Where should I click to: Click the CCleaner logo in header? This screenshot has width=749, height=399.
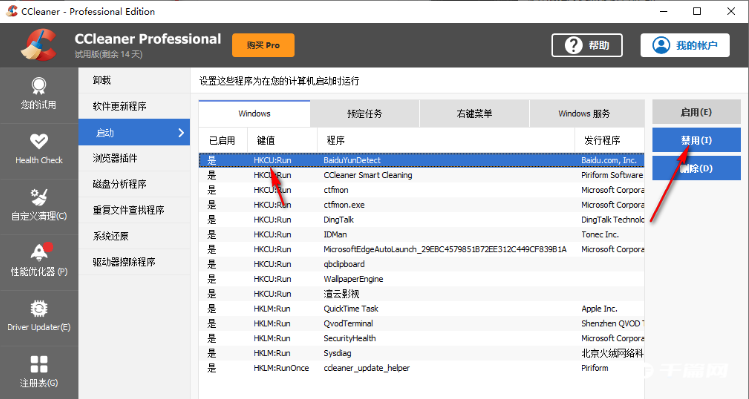tap(39, 45)
